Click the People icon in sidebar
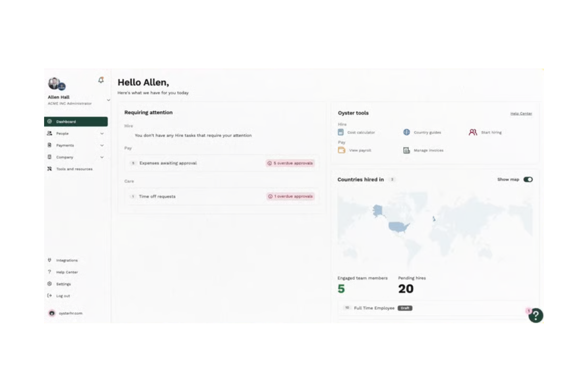This screenshot has height=392, width=588. click(50, 133)
